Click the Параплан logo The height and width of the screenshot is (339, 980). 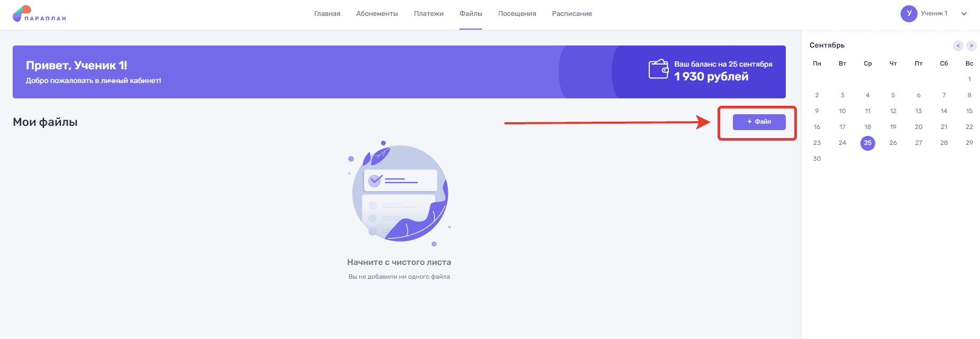39,14
